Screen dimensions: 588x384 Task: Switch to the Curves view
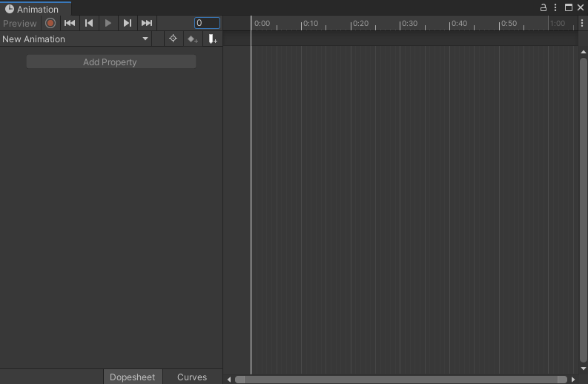192,377
